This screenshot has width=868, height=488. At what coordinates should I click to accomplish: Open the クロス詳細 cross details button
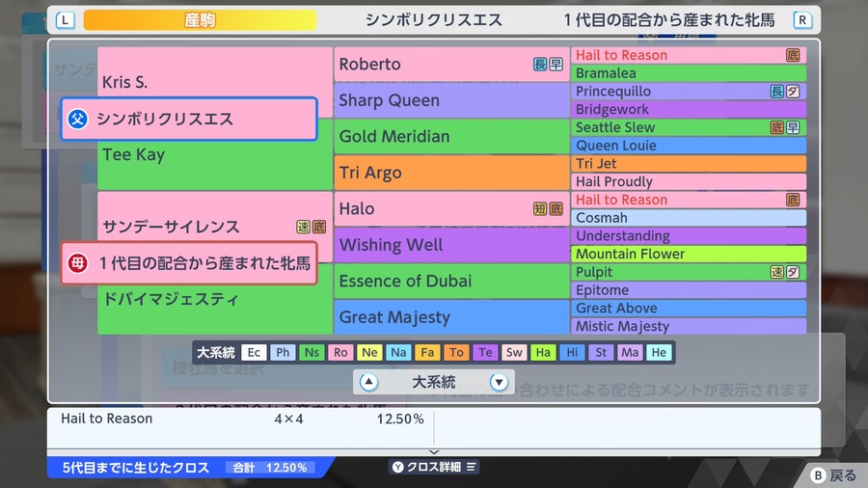434,467
